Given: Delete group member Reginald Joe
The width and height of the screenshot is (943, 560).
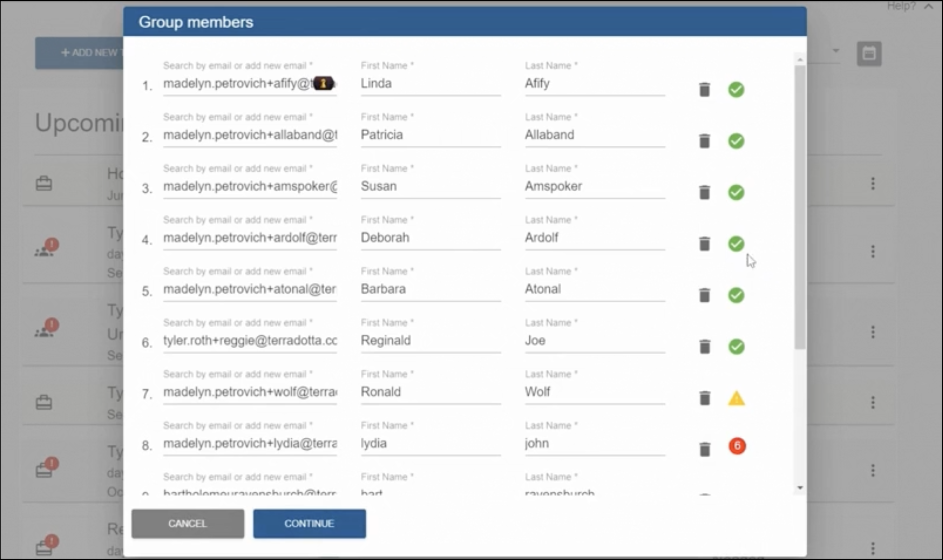Looking at the screenshot, I should (x=704, y=346).
